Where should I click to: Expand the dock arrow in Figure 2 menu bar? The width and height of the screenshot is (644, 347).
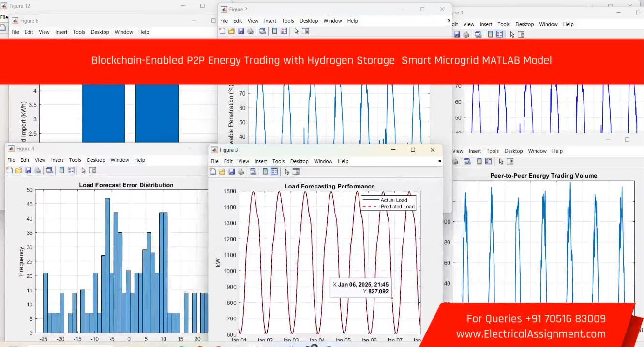(x=449, y=20)
